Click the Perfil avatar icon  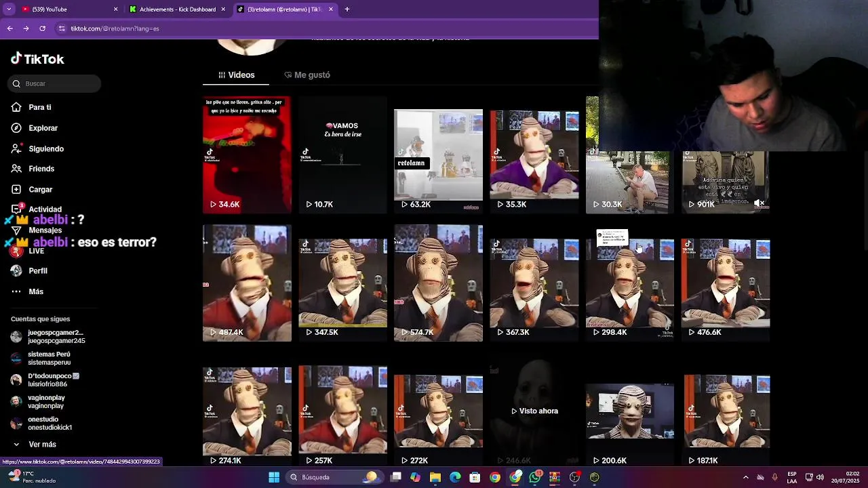point(16,270)
